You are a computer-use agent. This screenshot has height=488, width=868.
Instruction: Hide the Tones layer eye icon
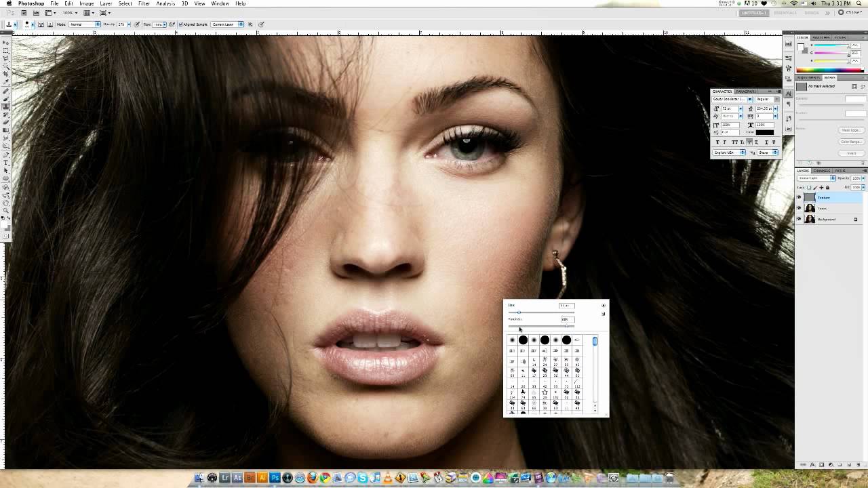pyautogui.click(x=799, y=208)
